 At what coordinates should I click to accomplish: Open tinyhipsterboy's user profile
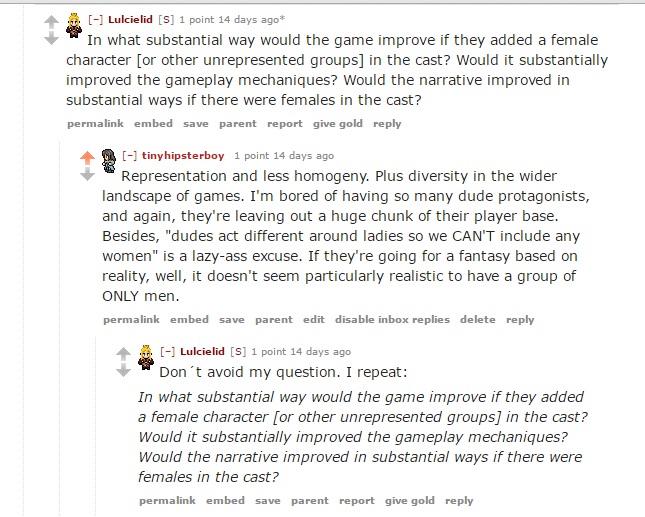pos(184,156)
